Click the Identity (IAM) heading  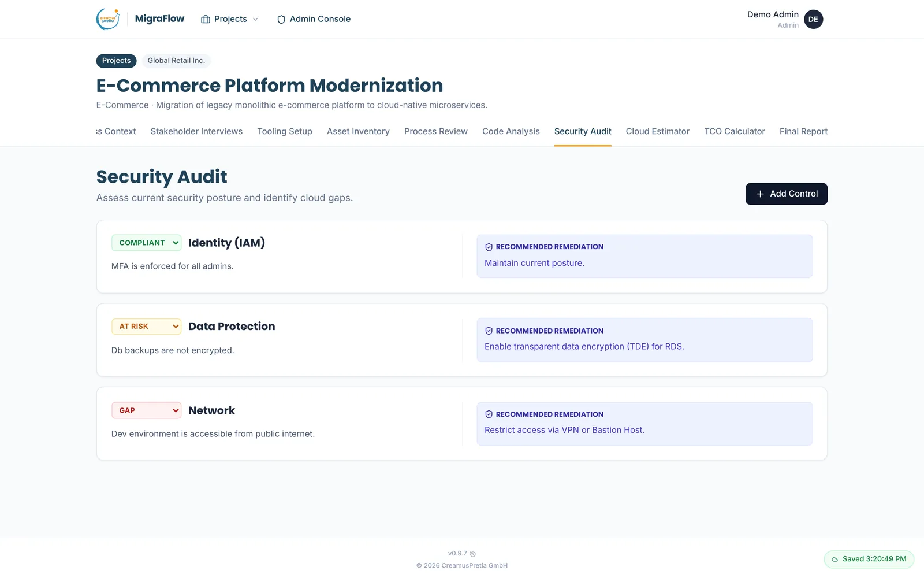pyautogui.click(x=226, y=243)
